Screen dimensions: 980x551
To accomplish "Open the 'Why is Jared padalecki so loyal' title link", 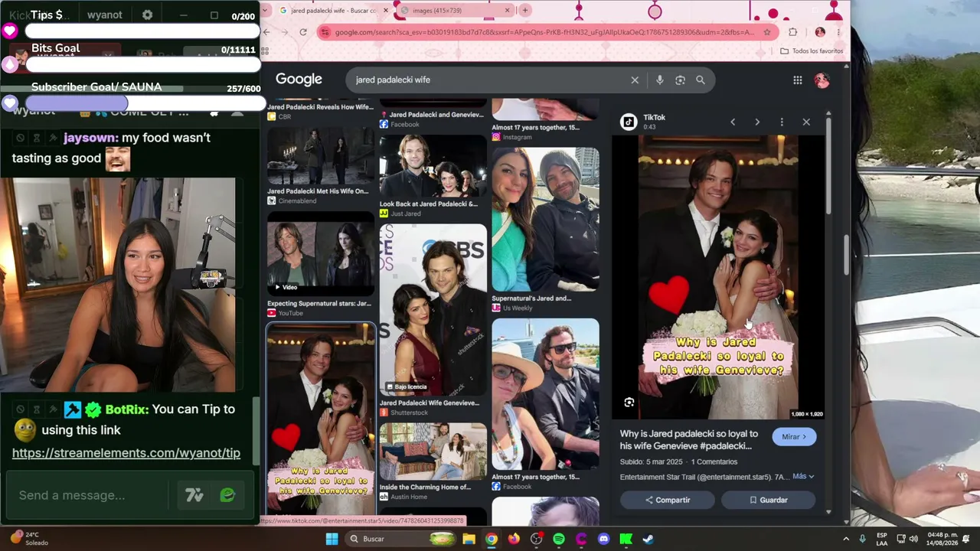I will pyautogui.click(x=689, y=440).
